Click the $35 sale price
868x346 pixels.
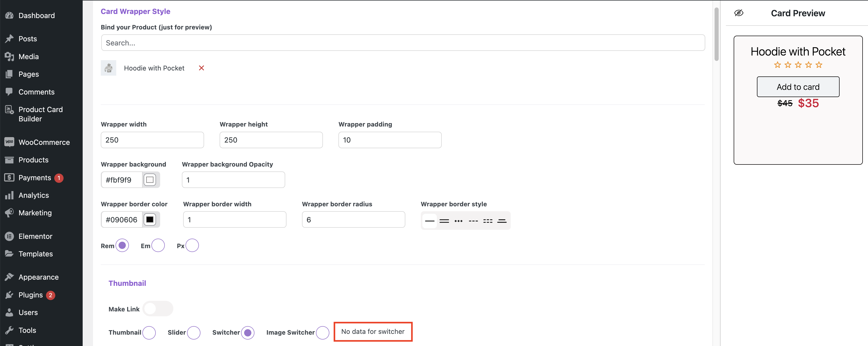click(x=808, y=103)
